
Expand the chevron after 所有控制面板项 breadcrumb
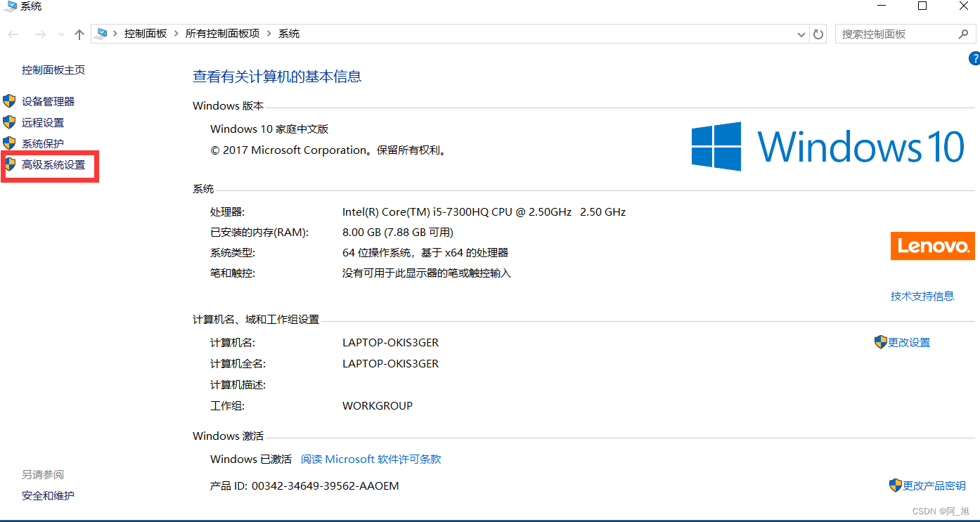coord(269,34)
